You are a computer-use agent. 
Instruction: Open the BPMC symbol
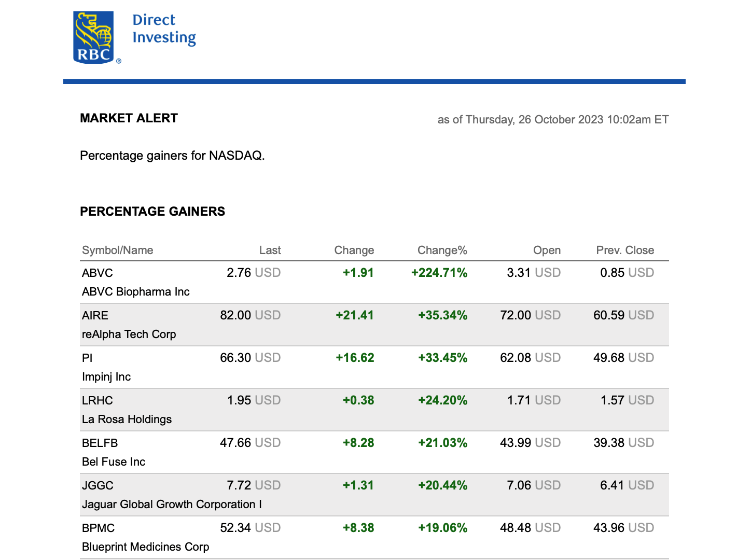[99, 528]
